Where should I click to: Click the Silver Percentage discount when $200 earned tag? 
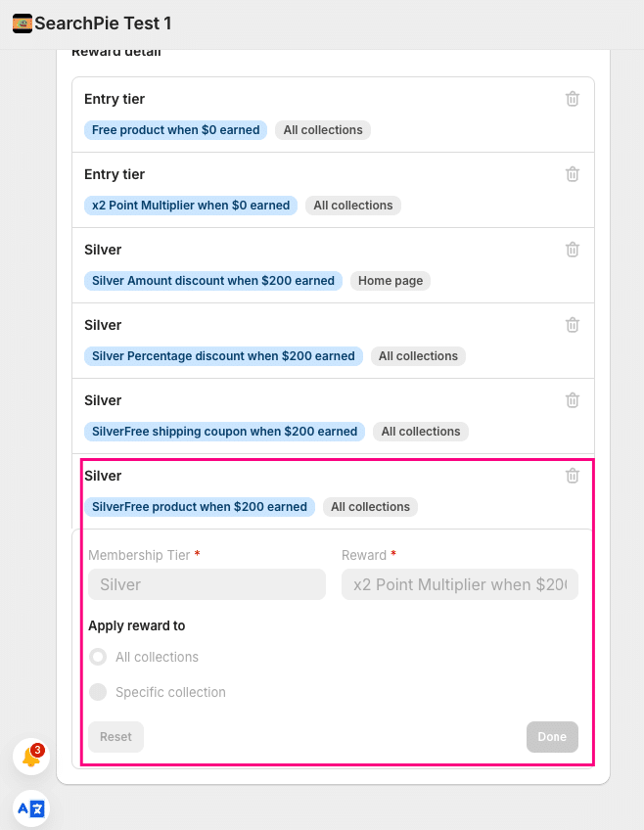223,356
